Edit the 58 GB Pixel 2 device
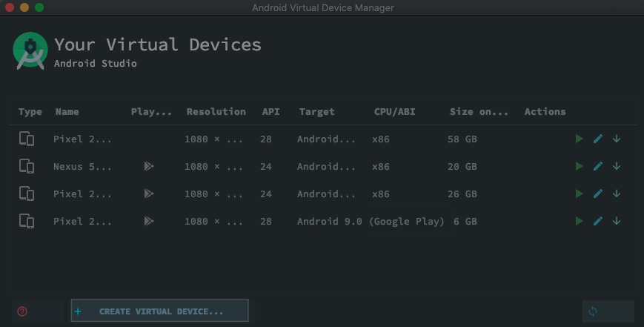Screen dimensions: 644x327 pos(598,139)
